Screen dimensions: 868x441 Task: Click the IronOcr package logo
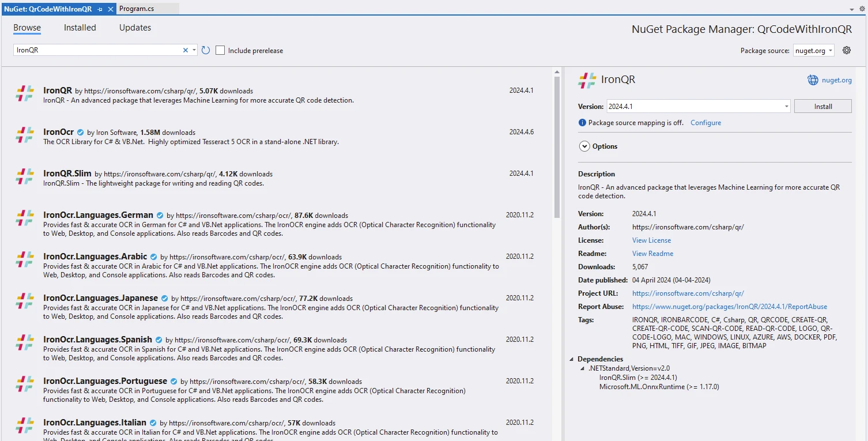coord(25,135)
